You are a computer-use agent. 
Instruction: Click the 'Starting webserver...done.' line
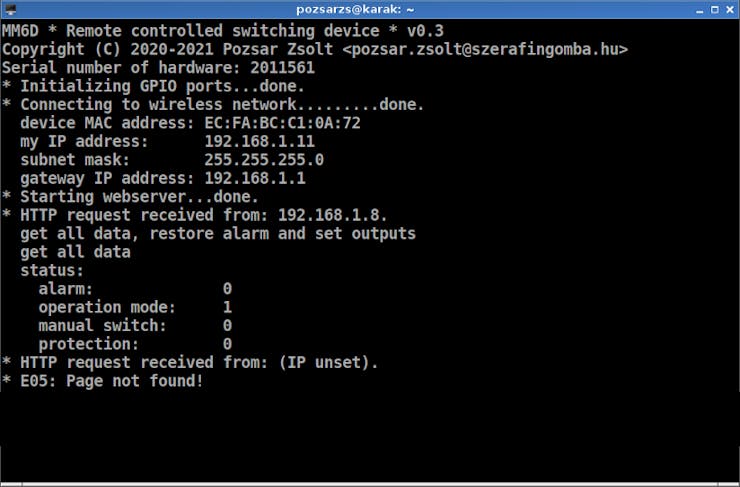click(130, 197)
